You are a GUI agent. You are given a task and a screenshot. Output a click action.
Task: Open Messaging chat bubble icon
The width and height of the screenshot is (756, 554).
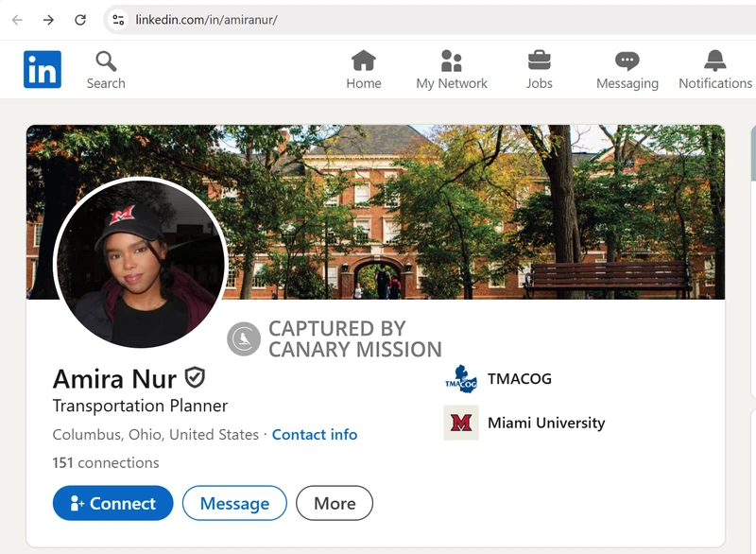[x=627, y=61]
